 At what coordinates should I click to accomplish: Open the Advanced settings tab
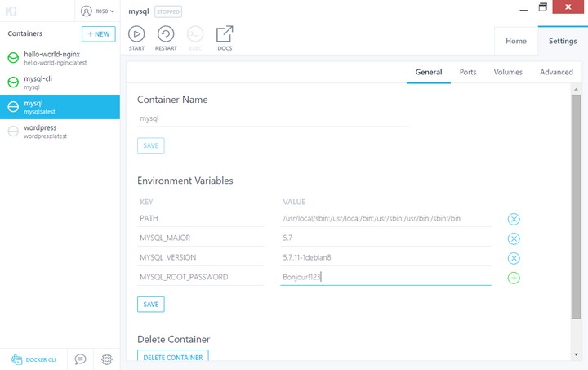tap(556, 72)
